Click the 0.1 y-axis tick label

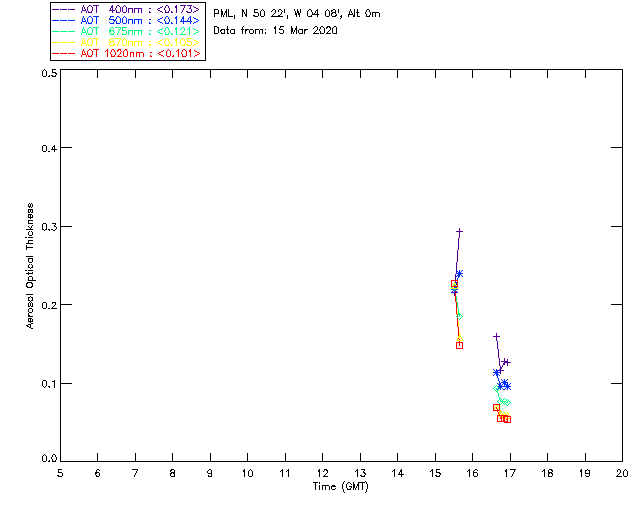[x=49, y=384]
